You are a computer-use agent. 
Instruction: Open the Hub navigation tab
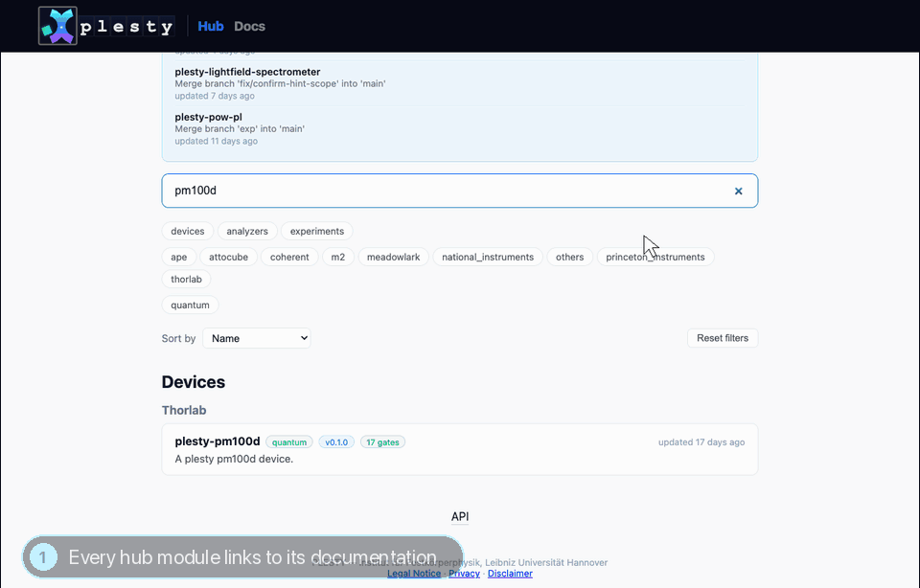pos(211,27)
